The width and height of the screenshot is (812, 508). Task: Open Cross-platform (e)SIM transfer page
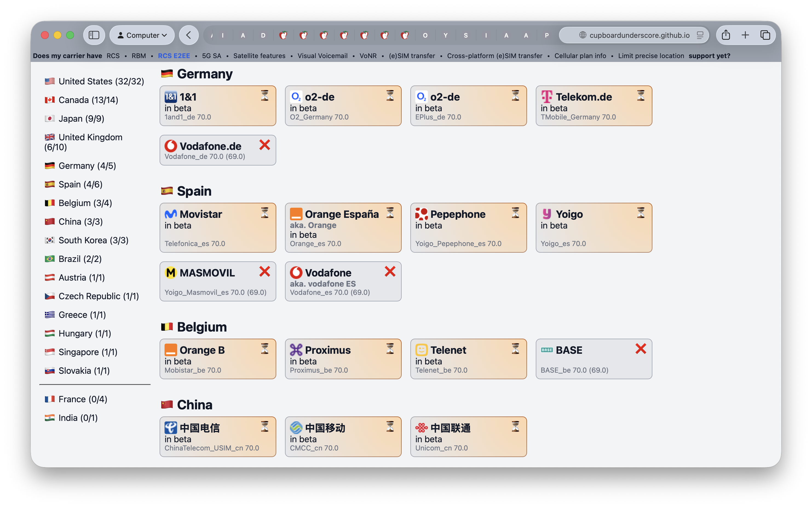[494, 56]
